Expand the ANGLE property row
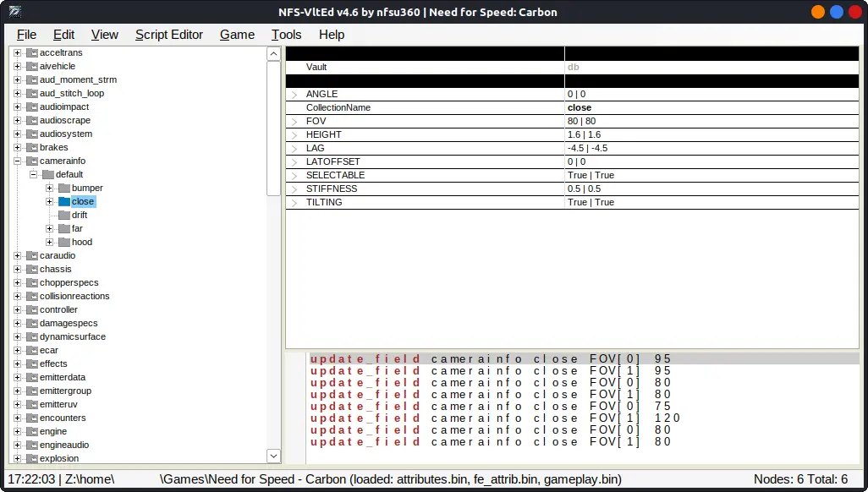Viewport: 868px width, 492px height. [294, 95]
